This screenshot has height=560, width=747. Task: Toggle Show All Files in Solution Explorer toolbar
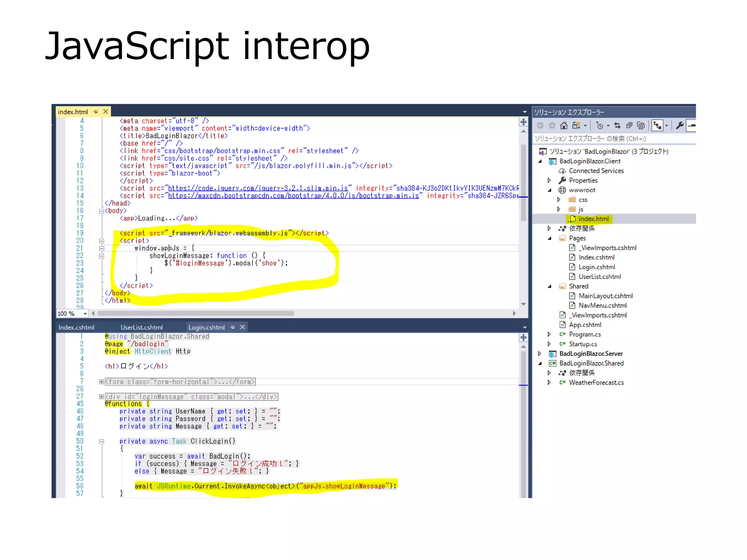click(x=641, y=125)
